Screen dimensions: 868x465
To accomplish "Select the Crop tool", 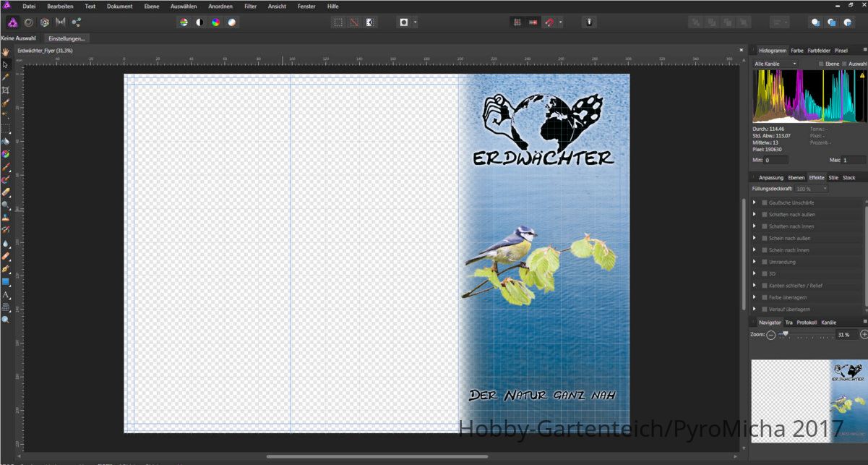I will tap(6, 90).
